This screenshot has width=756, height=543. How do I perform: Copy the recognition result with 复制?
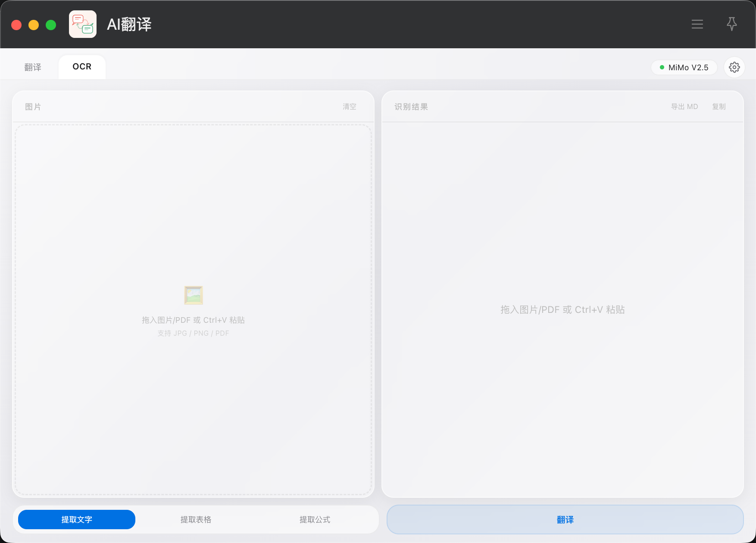pos(719,106)
